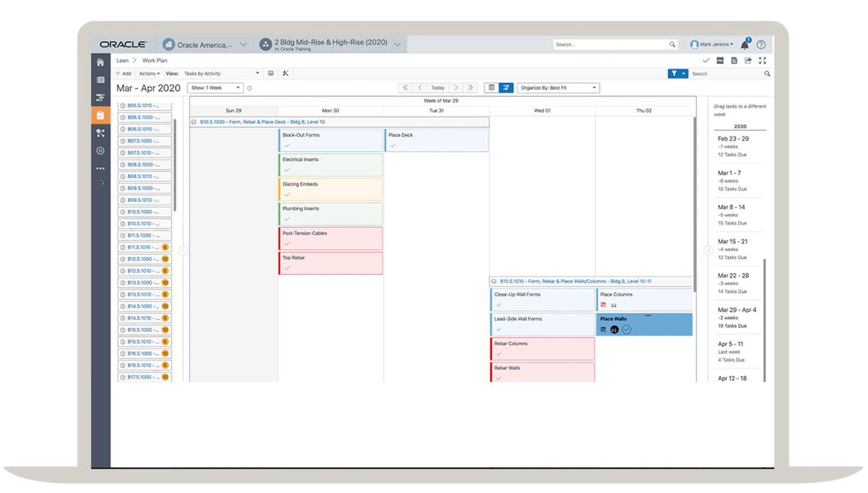Switch to calendar grid view toggle
Image resolution: width=868 pixels, height=493 pixels.
tap(492, 87)
